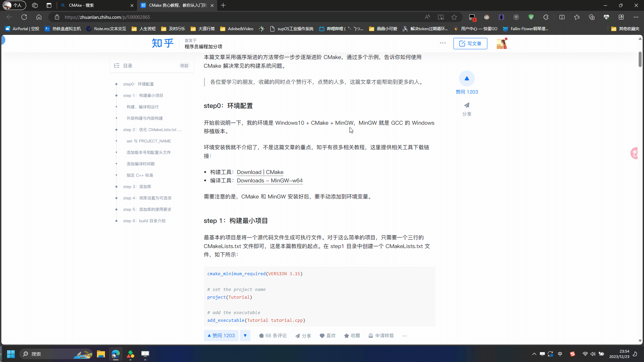Click the green shield extension icon
Viewport: 644px width, 362px height.
pyautogui.click(x=531, y=17)
